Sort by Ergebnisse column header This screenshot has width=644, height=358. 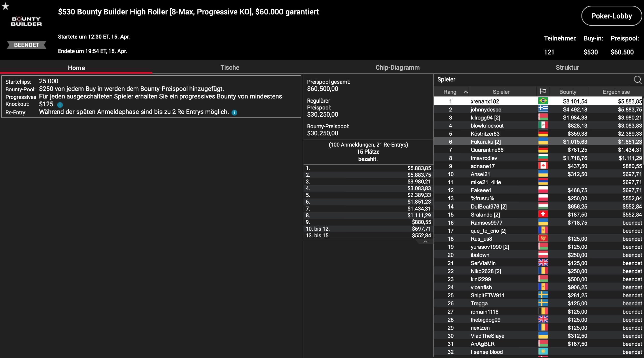(x=616, y=92)
